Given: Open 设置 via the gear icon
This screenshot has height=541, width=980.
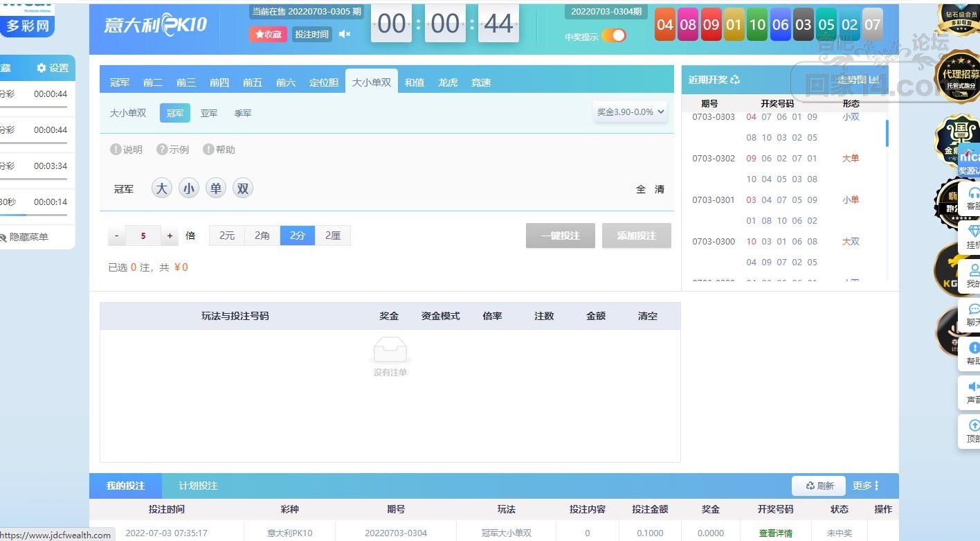Looking at the screenshot, I should click(42, 68).
